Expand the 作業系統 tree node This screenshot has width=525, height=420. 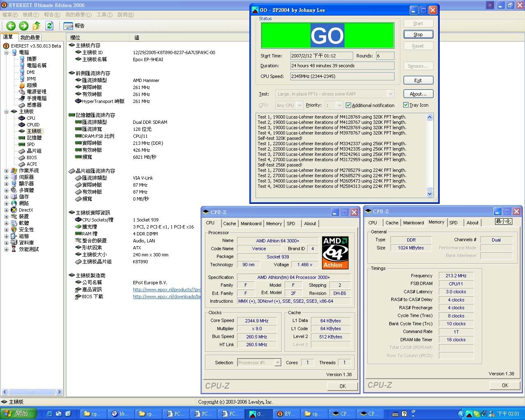(6, 171)
